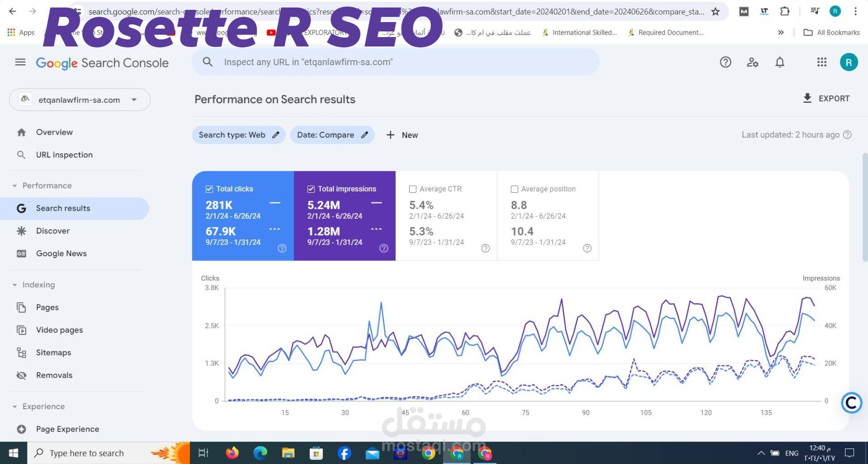This screenshot has width=868, height=464.
Task: Select Search results in the sidebar
Action: point(75,208)
